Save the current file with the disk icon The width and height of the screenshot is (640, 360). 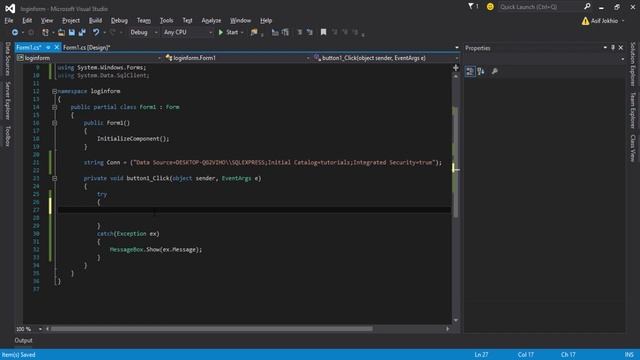point(72,32)
